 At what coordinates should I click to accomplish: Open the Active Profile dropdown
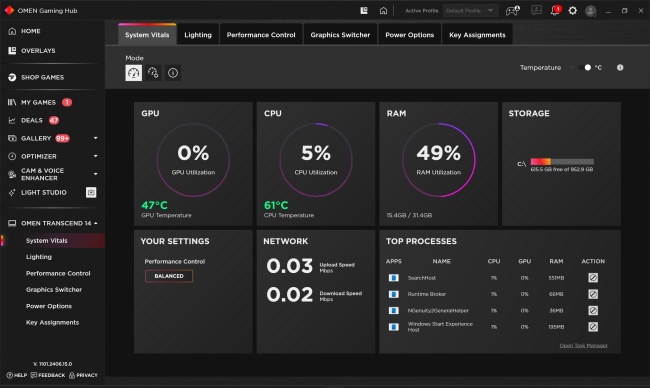470,11
